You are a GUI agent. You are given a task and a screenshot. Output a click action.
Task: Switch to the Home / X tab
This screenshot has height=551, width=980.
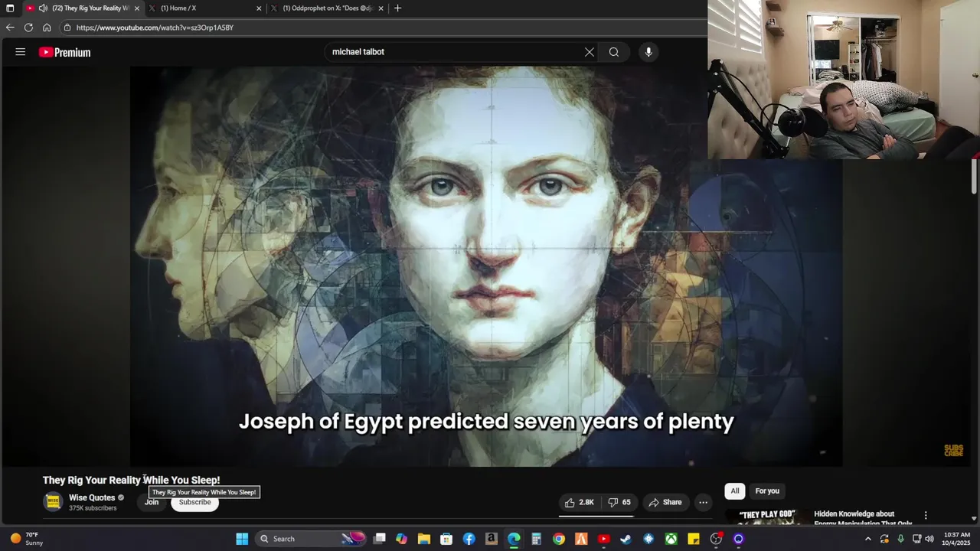(x=204, y=8)
